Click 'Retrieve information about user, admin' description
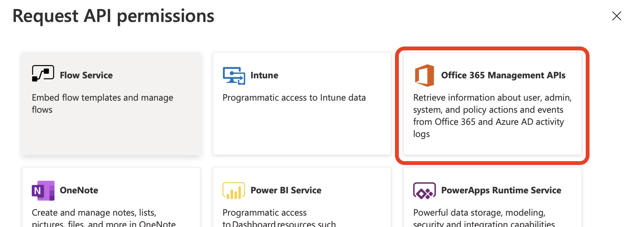The width and height of the screenshot is (644, 227). click(x=492, y=116)
